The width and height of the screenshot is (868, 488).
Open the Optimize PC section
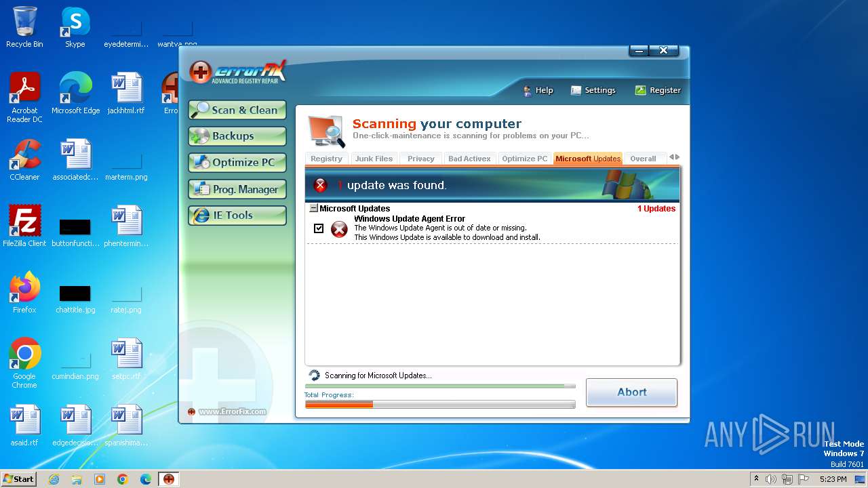pos(237,163)
